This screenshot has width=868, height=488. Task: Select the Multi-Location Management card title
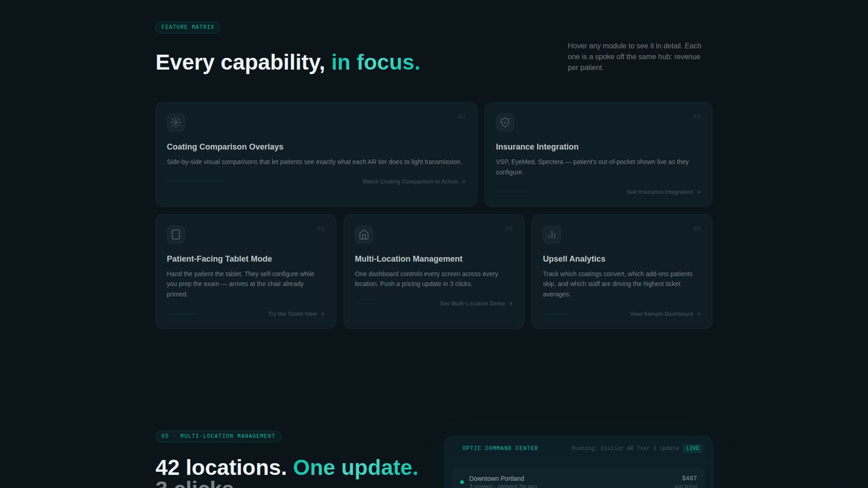(x=409, y=259)
